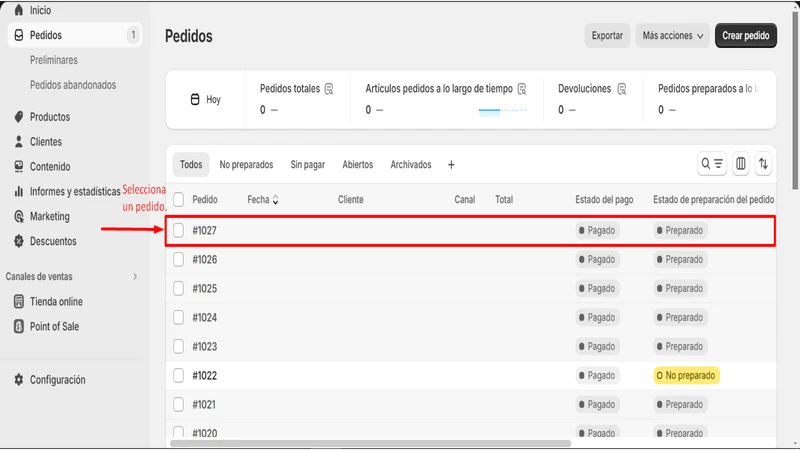The height and width of the screenshot is (450, 800).
Task: Check the box for order #1025
Action: (x=178, y=289)
